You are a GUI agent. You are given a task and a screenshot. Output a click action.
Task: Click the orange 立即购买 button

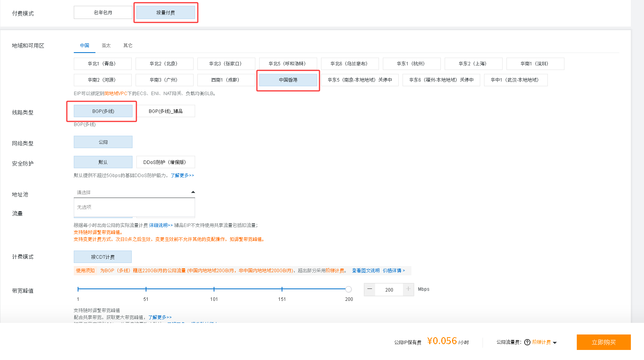(x=603, y=342)
